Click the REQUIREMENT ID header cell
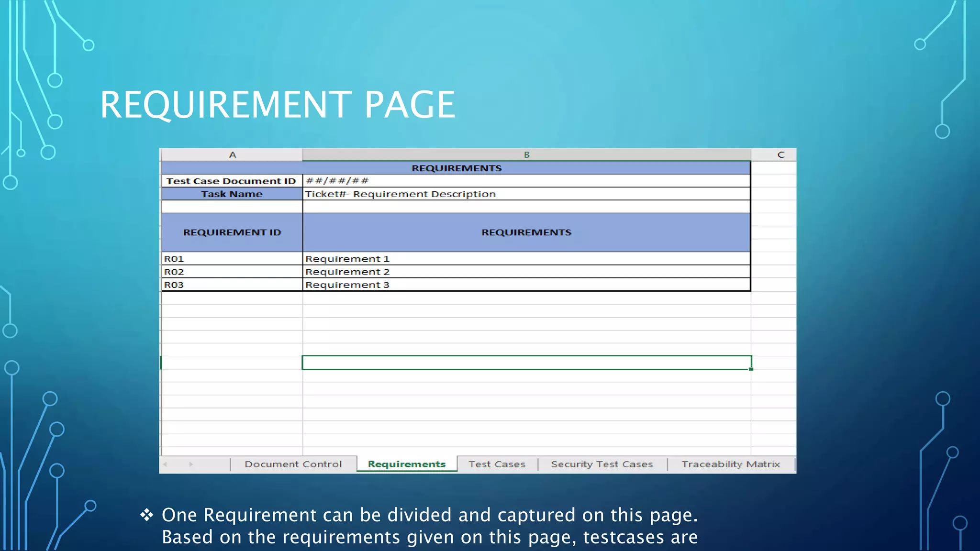The image size is (980, 551). pyautogui.click(x=232, y=232)
